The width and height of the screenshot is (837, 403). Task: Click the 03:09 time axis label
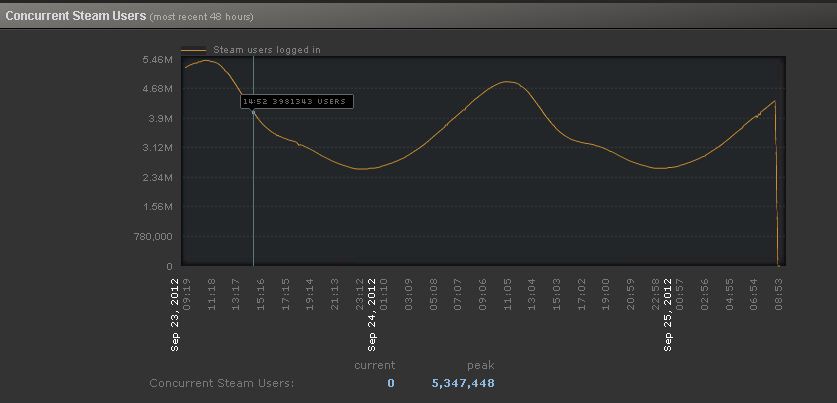pos(409,294)
